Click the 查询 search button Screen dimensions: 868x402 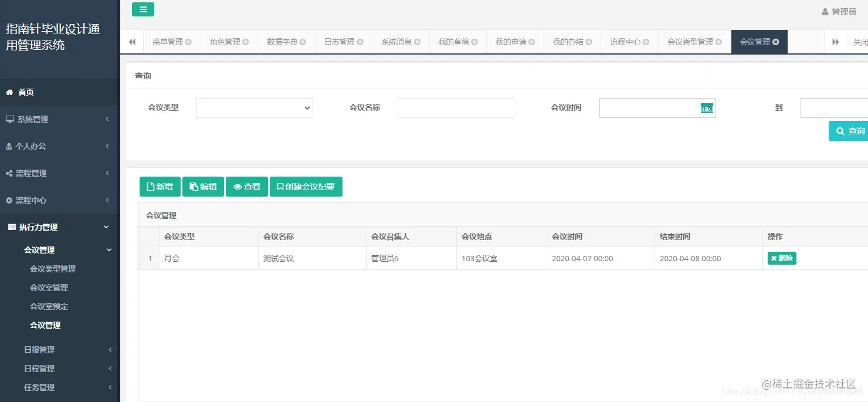pyautogui.click(x=849, y=131)
